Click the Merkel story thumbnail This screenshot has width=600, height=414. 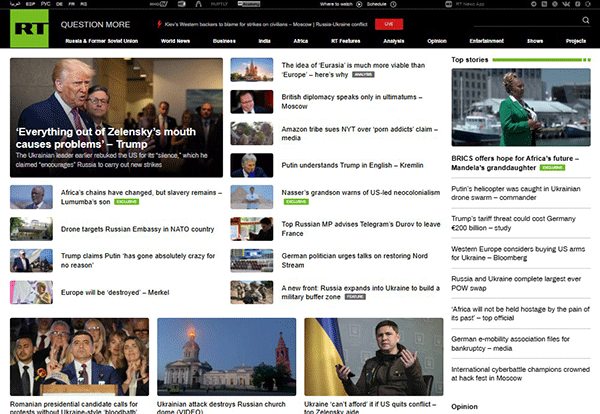pos(31,292)
